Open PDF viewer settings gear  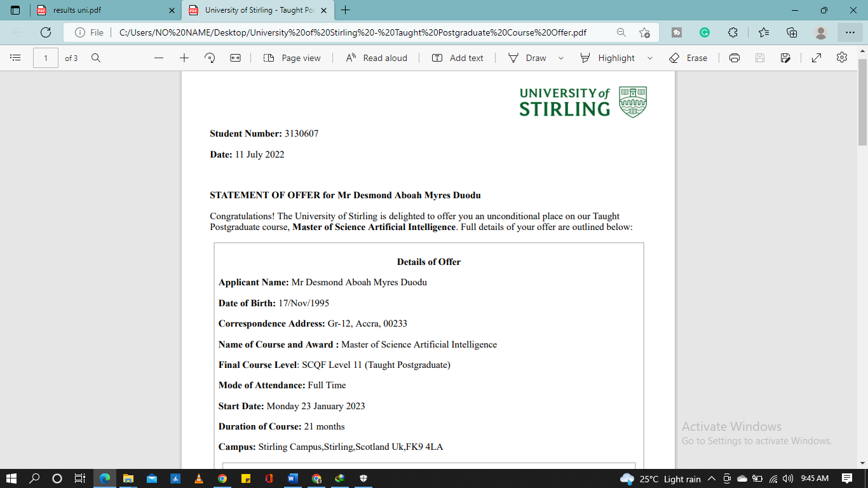point(842,58)
